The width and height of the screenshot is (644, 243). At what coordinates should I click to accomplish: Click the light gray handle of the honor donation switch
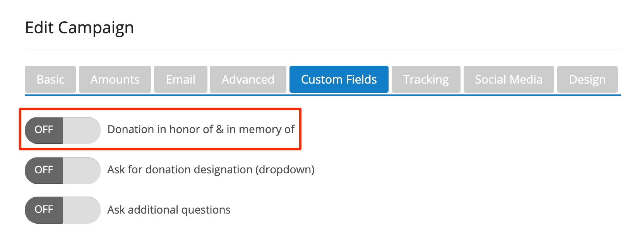pyautogui.click(x=81, y=130)
